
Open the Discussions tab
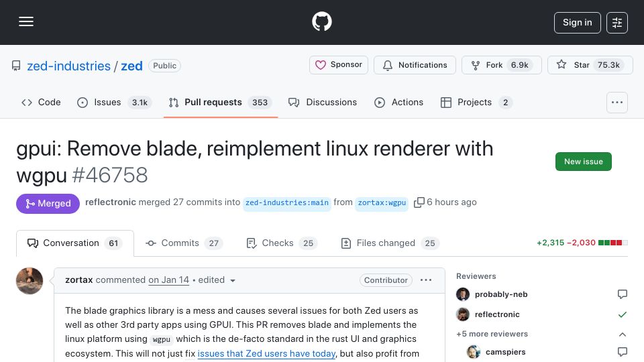(x=323, y=102)
